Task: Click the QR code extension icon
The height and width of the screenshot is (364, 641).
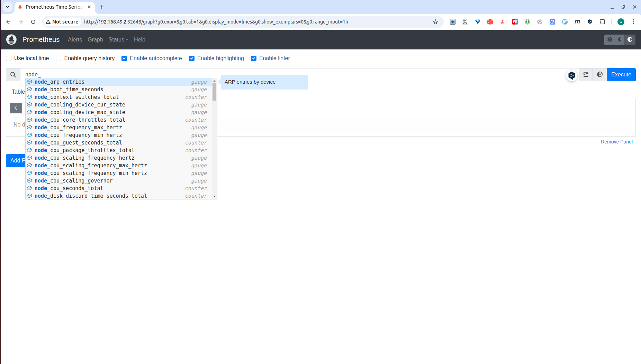Action: point(465,22)
